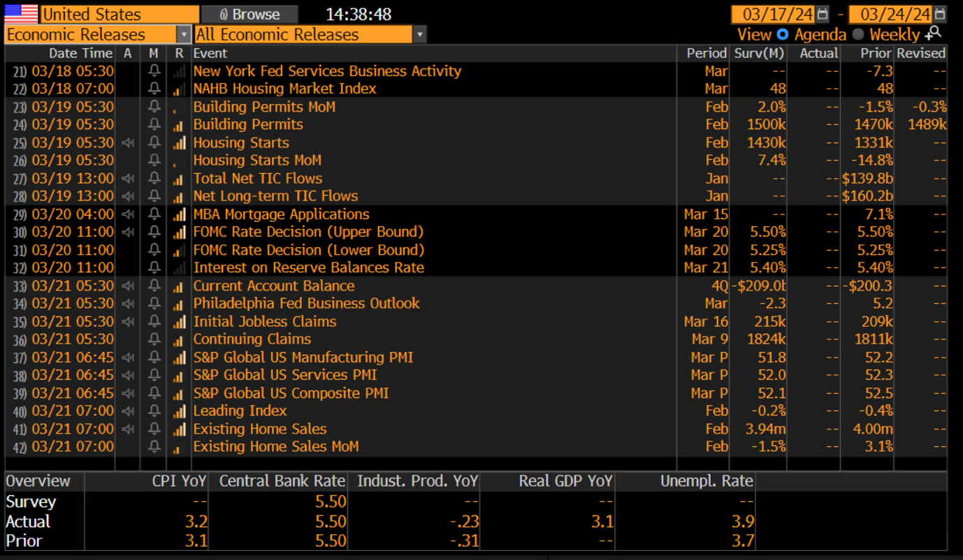
Task: Click relevance bars icon for Initial Jobless Claims
Action: 179,321
